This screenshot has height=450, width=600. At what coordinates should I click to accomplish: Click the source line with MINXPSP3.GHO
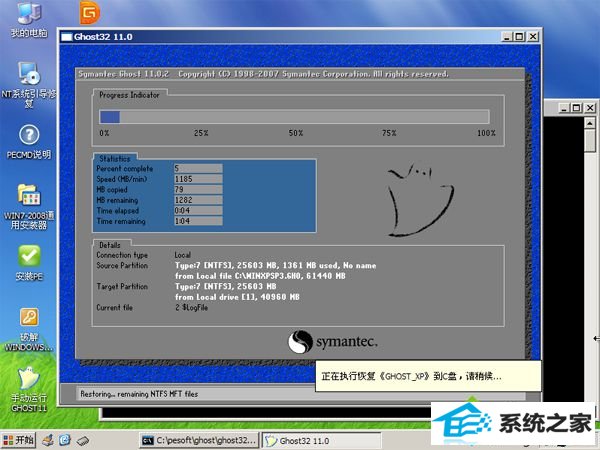260,276
